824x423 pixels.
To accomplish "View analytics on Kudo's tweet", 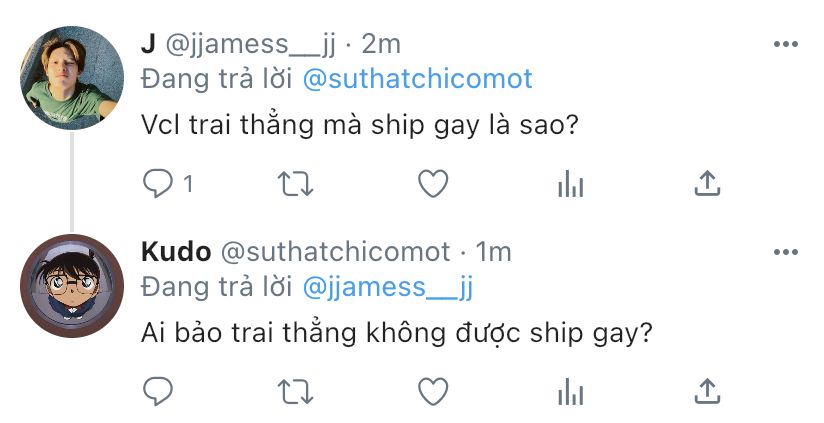I will [x=571, y=392].
